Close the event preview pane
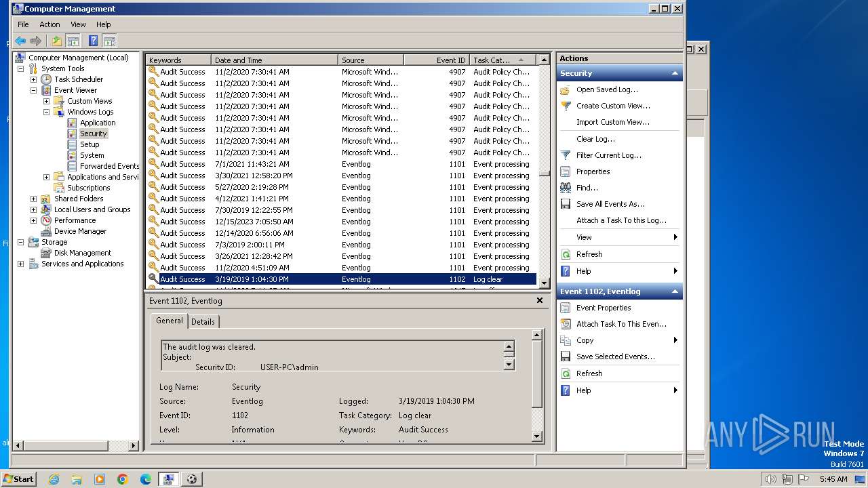 click(540, 300)
